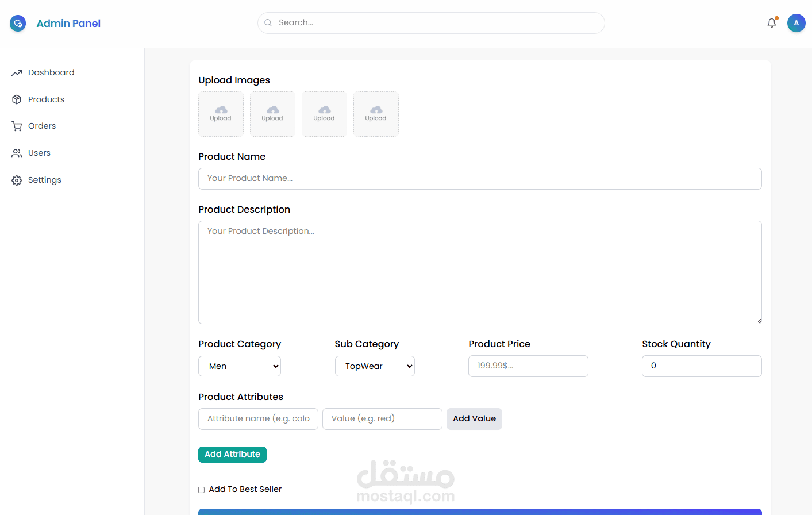Click the Add To Best Seller label
The width and height of the screenshot is (812, 515).
click(245, 490)
